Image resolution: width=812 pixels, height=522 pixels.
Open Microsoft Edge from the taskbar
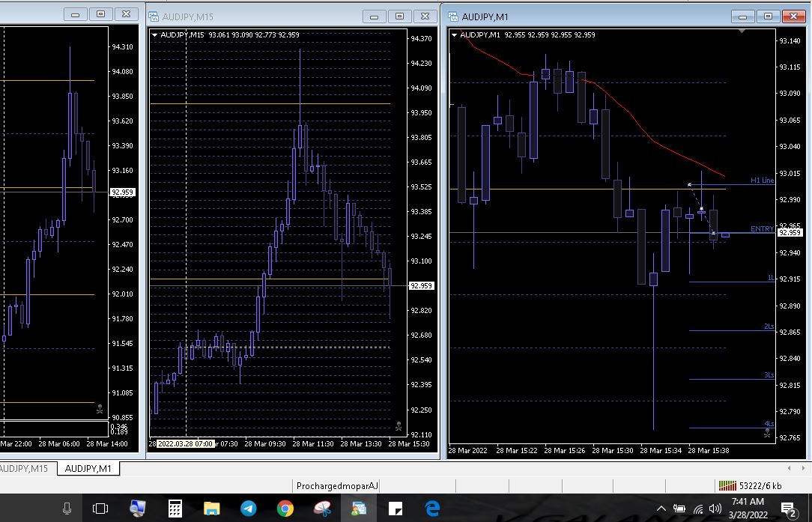tap(432, 509)
